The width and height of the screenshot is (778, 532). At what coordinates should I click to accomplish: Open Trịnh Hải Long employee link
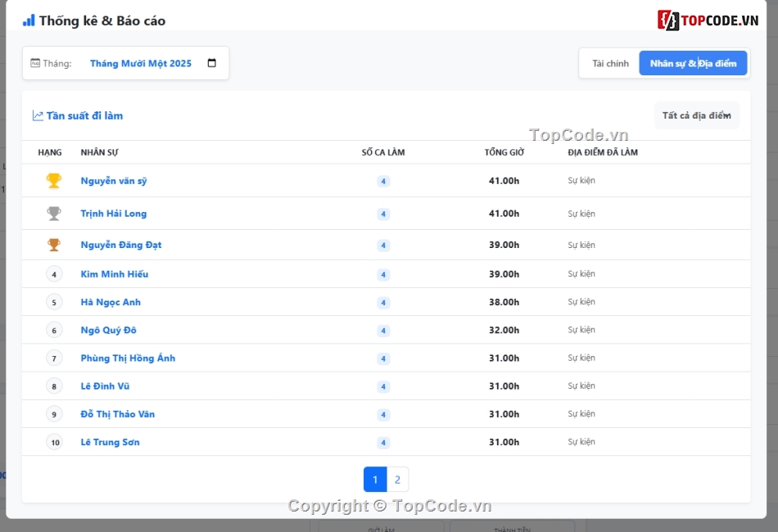tap(114, 214)
